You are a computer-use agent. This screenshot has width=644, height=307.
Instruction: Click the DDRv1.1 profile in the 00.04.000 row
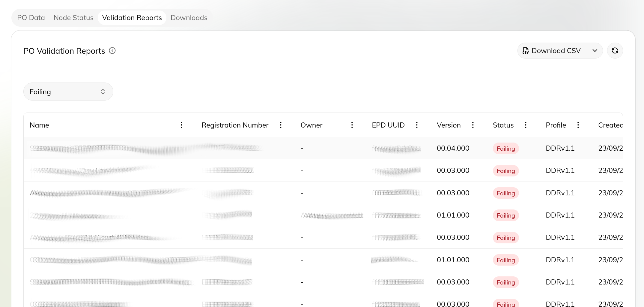560,148
